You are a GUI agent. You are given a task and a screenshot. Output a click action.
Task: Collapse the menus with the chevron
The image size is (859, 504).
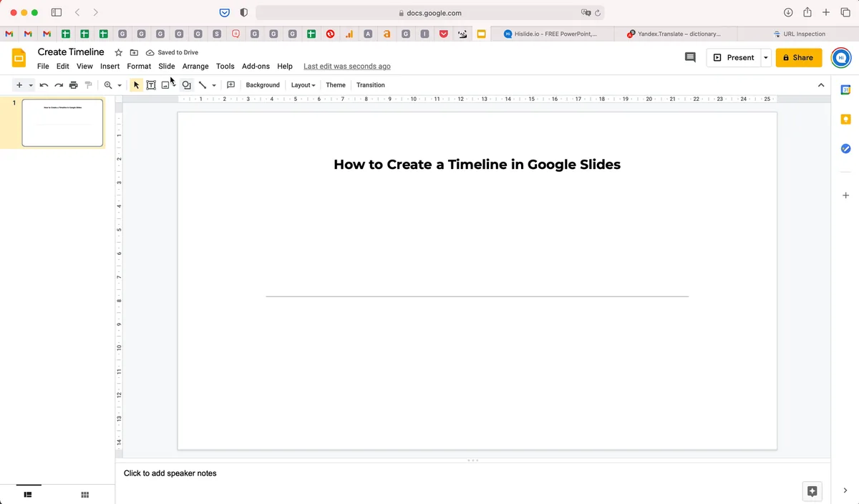click(821, 85)
